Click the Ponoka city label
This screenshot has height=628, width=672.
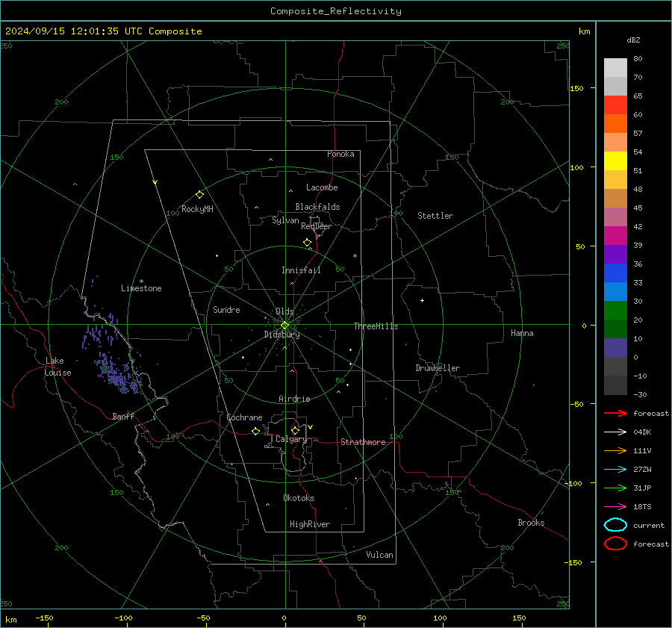(340, 154)
